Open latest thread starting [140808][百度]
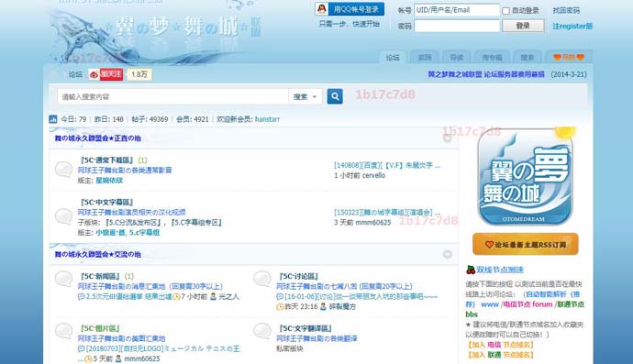633x364 pixels. coord(387,165)
